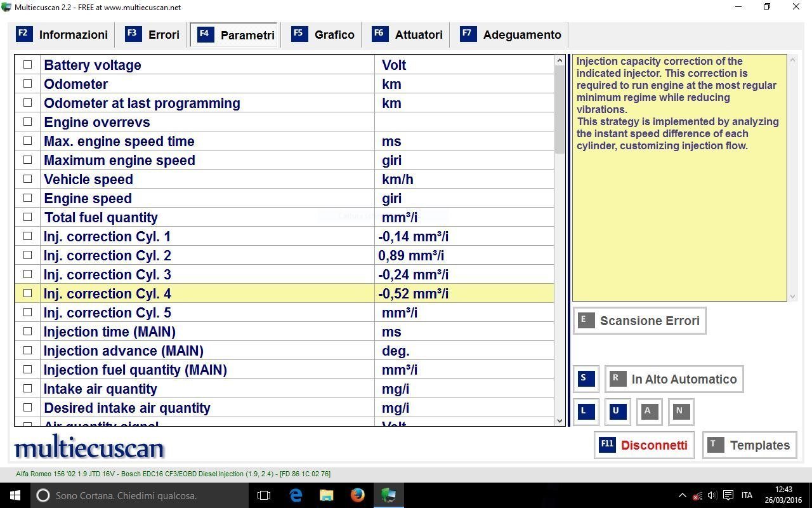This screenshot has width=812, height=508.
Task: Select the Parametri tab
Action: (x=235, y=35)
